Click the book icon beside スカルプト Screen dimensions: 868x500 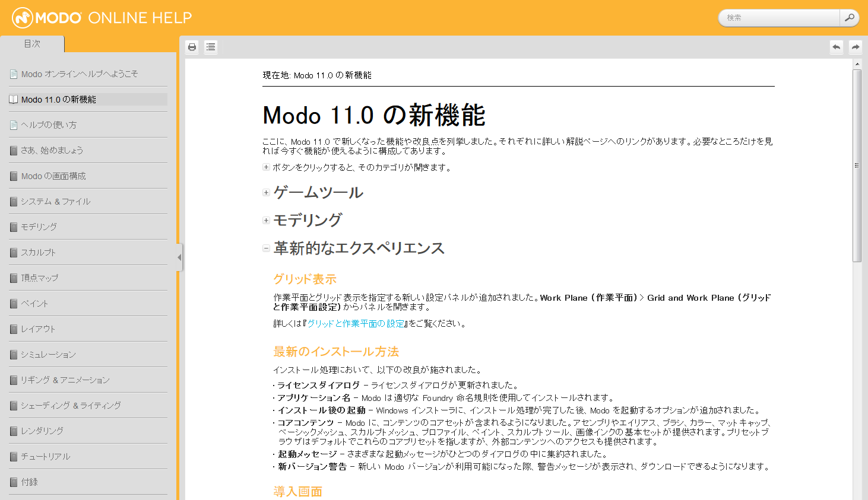14,253
